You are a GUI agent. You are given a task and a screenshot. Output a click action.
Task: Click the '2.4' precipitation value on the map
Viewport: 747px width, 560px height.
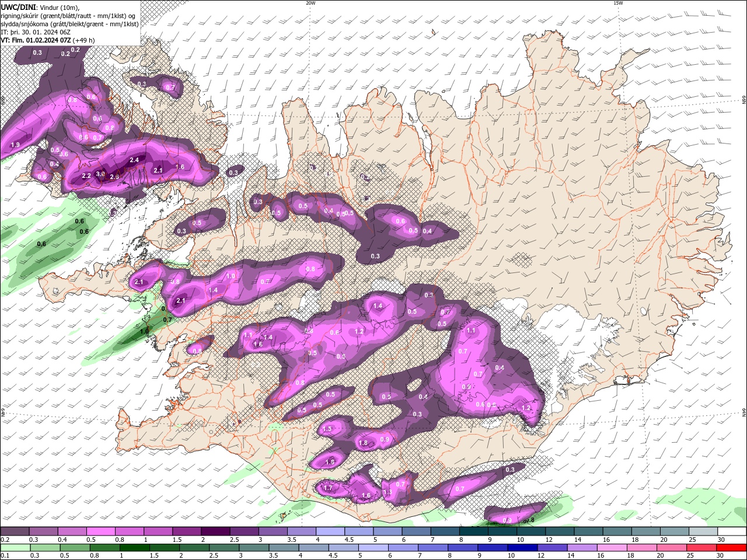134,160
